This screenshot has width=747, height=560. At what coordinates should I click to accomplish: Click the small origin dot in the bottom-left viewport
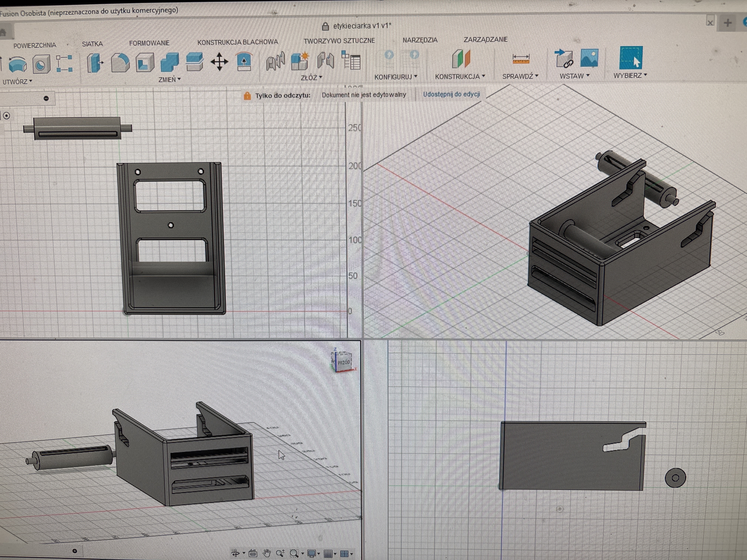pyautogui.click(x=75, y=551)
